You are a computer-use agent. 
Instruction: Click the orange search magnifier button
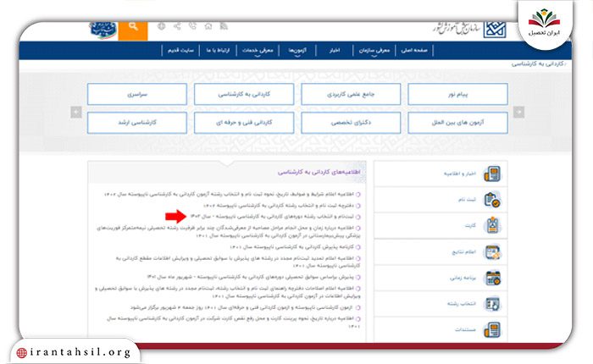(x=133, y=30)
